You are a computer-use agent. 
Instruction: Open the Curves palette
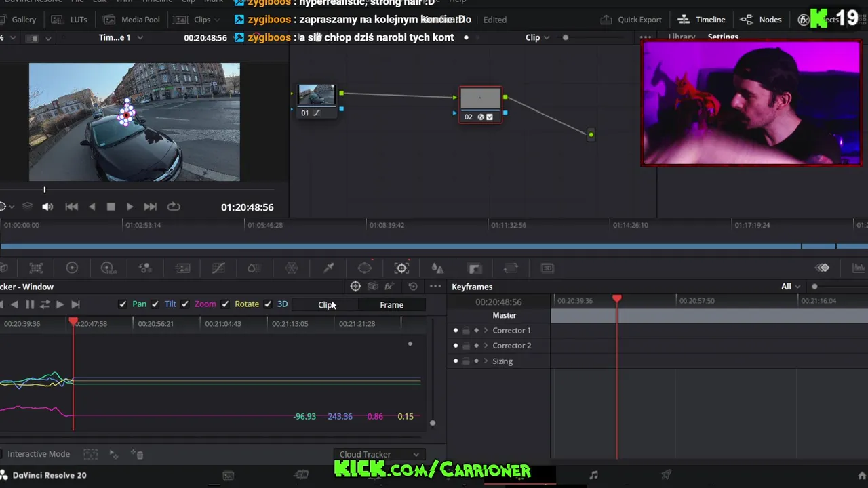click(x=218, y=268)
